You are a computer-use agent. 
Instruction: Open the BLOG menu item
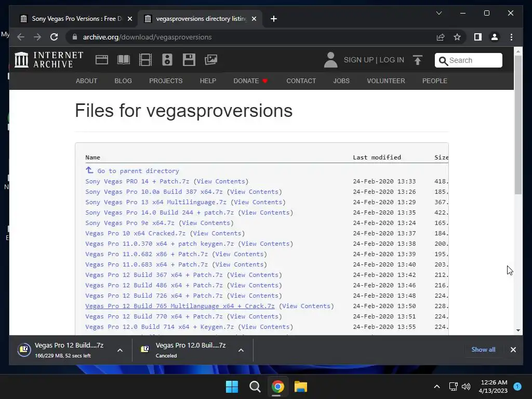123,81
